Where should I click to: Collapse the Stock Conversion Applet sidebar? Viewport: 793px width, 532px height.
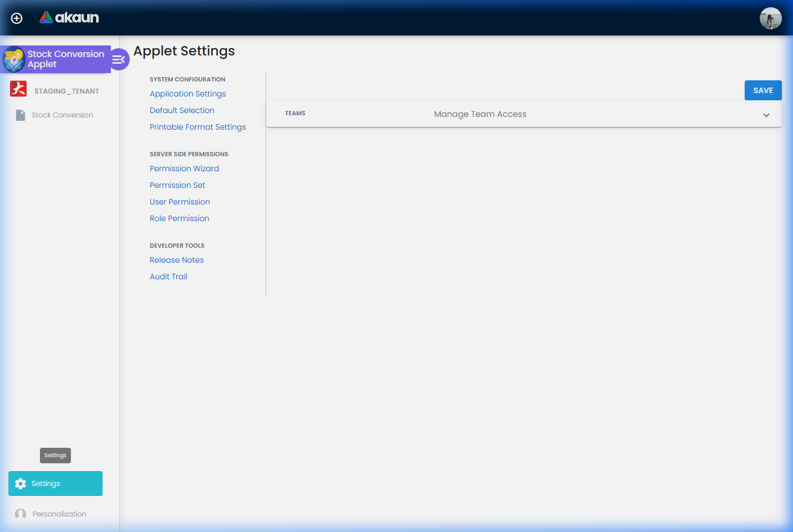tap(119, 59)
